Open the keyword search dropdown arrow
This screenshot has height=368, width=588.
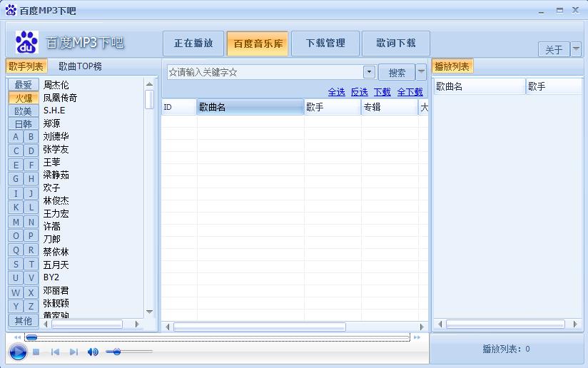point(369,72)
